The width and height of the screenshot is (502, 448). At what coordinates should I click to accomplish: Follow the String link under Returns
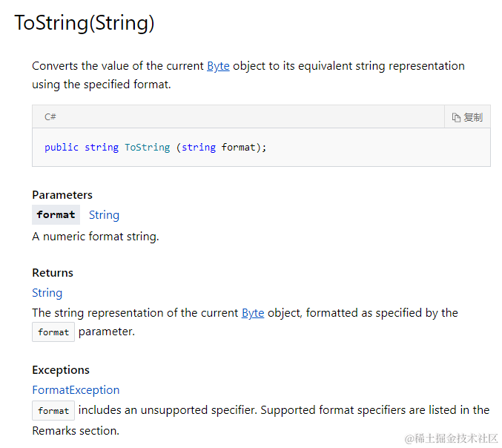[x=47, y=293]
